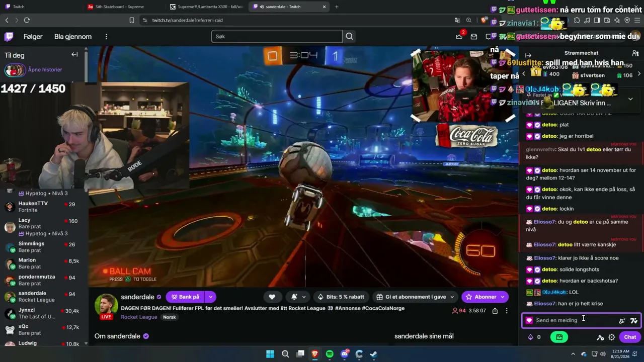Click sanderdale's live avatar thumbnail
This screenshot has width=644, height=362.
point(106,306)
